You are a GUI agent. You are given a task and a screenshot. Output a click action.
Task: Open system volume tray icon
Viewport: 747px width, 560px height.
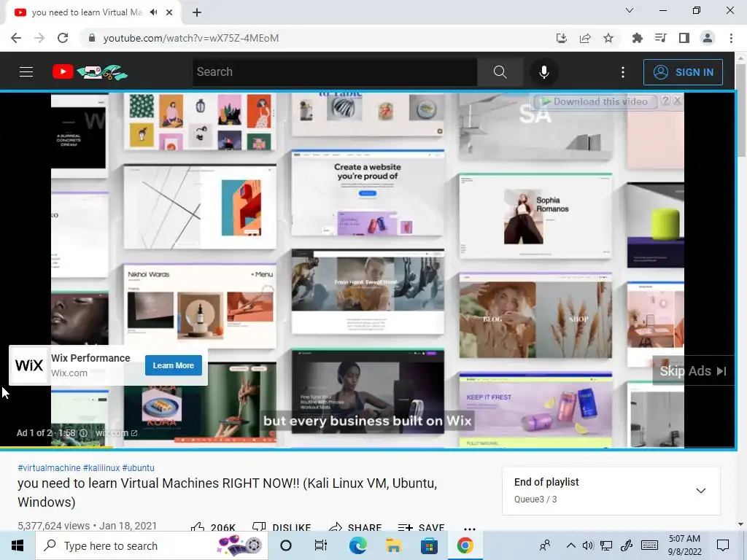click(x=588, y=545)
